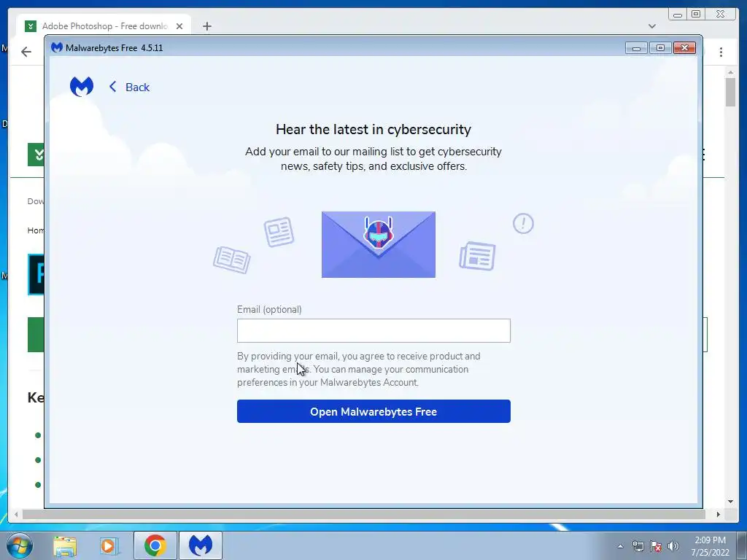The image size is (747, 560).
Task: Select Malwarebytes taskbar button
Action: 201,545
